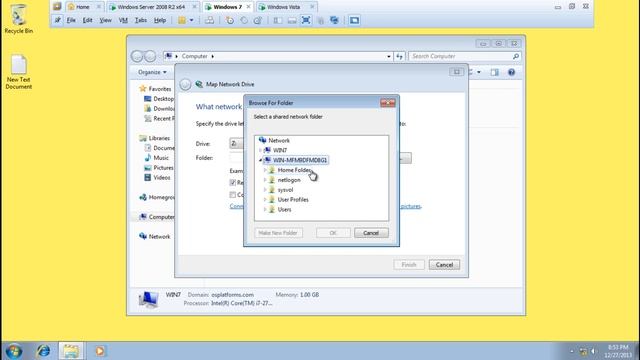Expand the sysvol share
This screenshot has width=640, height=360.
265,190
